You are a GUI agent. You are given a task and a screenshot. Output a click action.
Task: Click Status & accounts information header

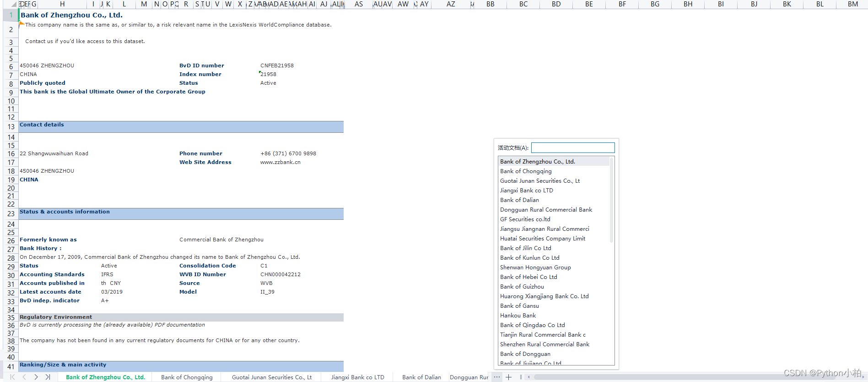(x=181, y=214)
